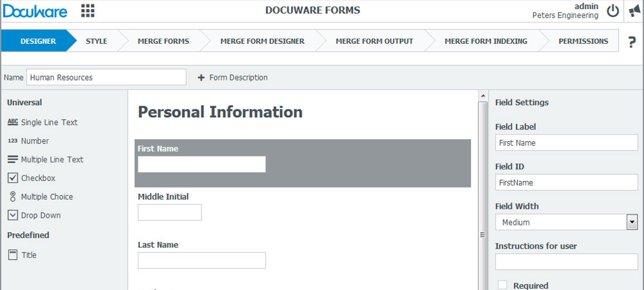This screenshot has height=290, width=644.
Task: Click the panel splitter grip handle
Action: click(x=482, y=235)
